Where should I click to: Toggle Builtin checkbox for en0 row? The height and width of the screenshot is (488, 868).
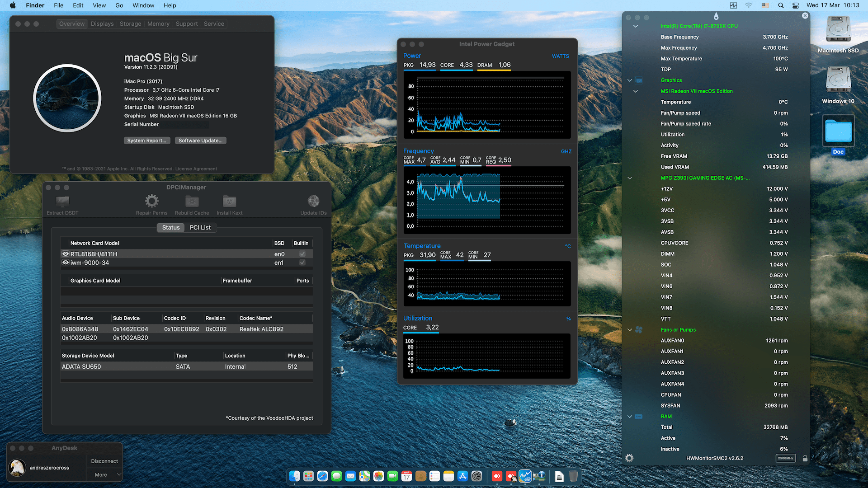coord(302,254)
